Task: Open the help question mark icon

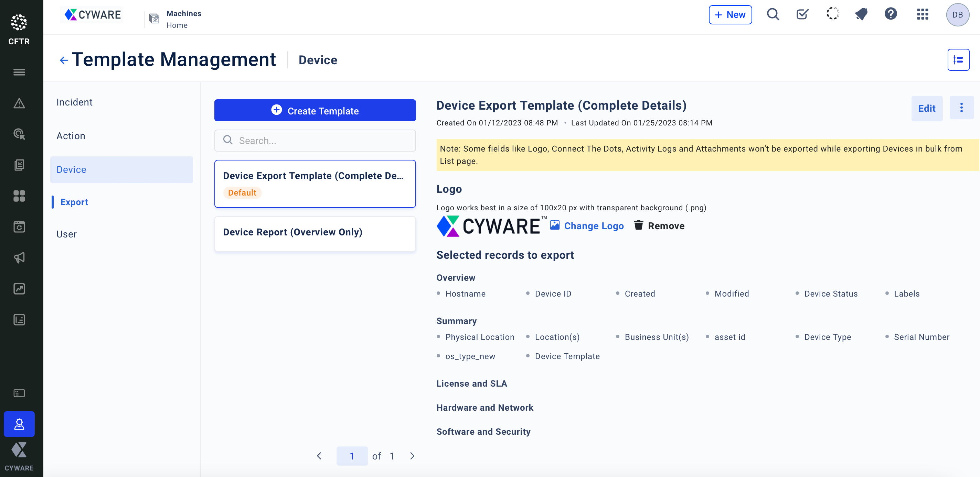Action: 890,14
